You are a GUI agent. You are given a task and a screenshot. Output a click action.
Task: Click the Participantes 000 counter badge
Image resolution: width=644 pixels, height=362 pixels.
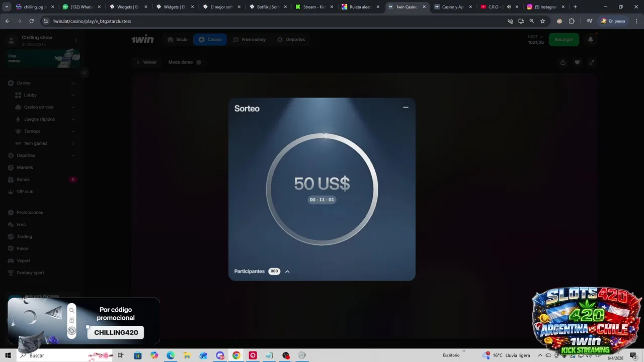point(274,271)
